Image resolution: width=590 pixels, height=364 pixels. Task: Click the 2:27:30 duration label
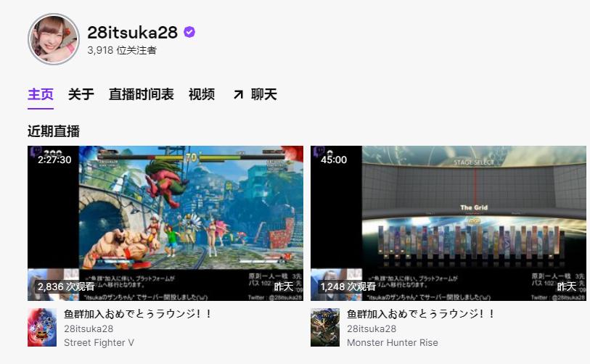[x=54, y=160]
